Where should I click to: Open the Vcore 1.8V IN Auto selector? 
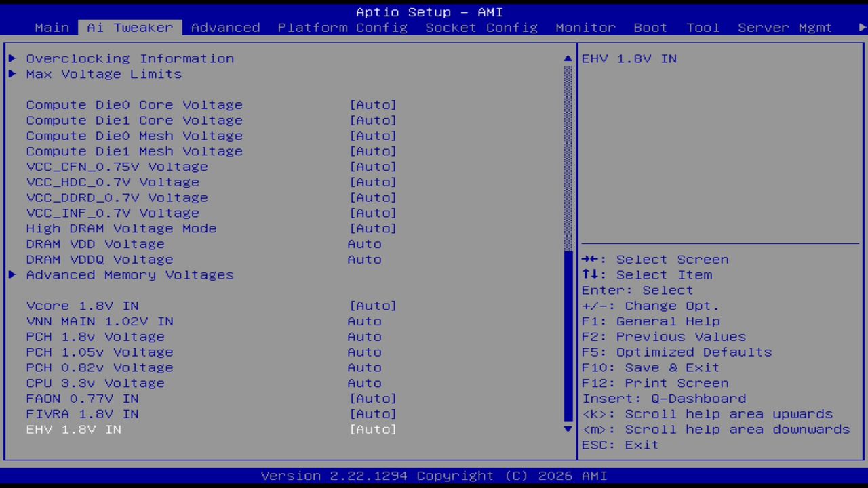373,306
